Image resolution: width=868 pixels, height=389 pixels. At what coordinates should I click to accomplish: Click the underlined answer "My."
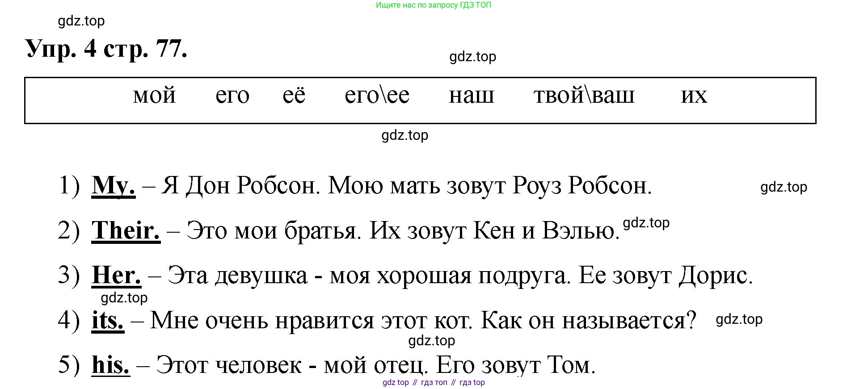click(113, 185)
